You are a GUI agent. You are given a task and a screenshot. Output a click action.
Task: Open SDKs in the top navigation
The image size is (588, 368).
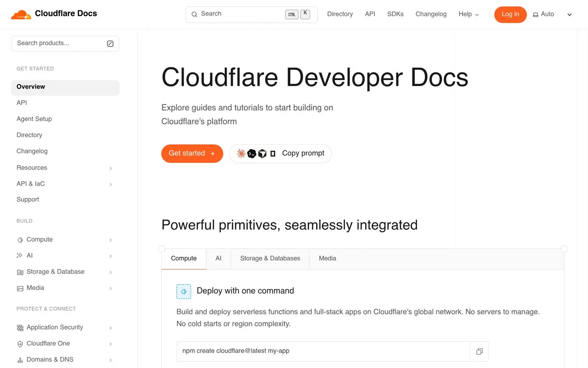coord(396,14)
